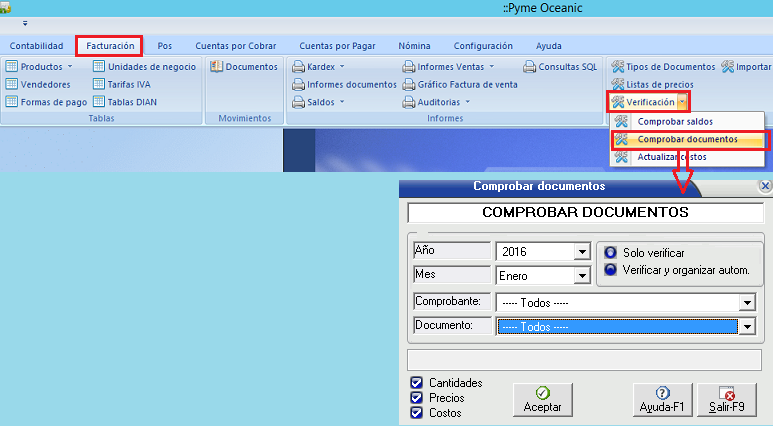Open the Comprobante dropdown

[747, 302]
